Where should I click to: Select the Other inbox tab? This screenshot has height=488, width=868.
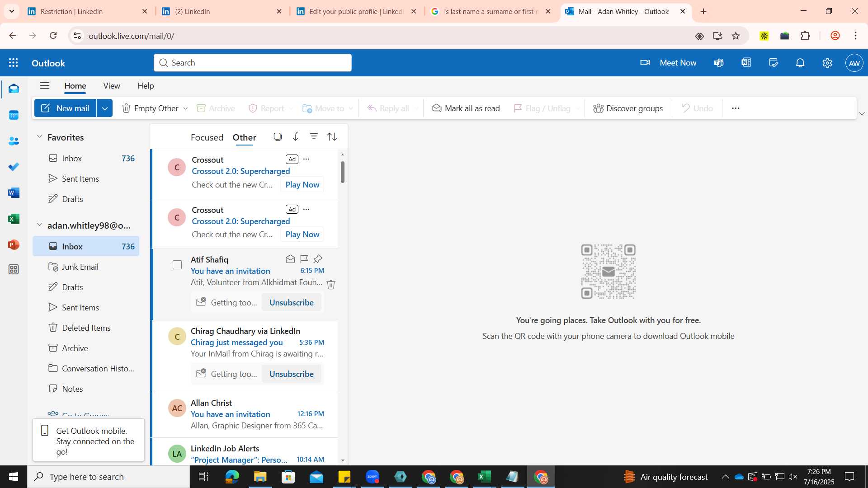pos(244,137)
